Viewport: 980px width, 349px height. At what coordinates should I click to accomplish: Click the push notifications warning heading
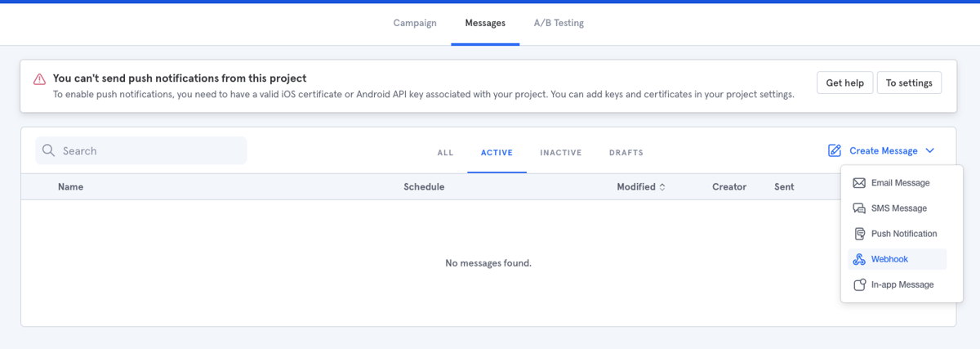tap(180, 78)
